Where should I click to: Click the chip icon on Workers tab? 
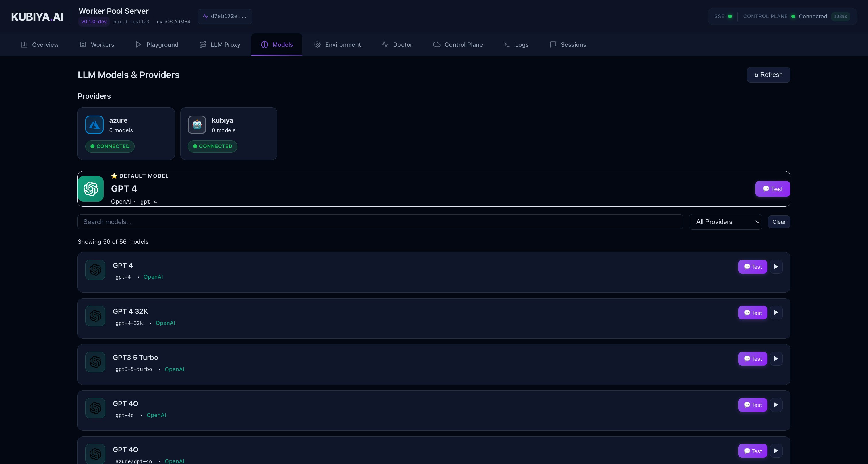(83, 44)
